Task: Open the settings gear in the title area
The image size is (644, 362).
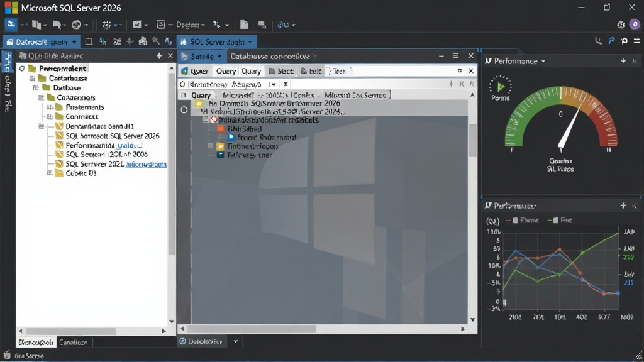Action: (x=621, y=25)
